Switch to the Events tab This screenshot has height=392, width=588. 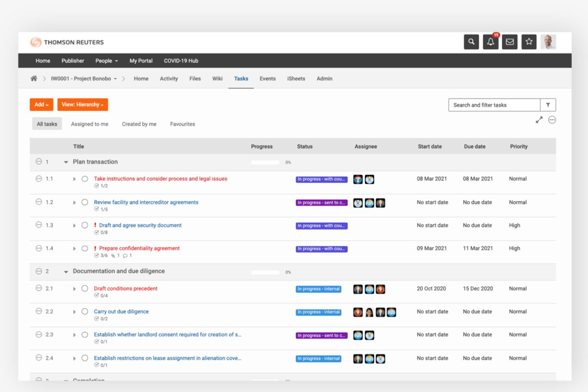tap(267, 79)
